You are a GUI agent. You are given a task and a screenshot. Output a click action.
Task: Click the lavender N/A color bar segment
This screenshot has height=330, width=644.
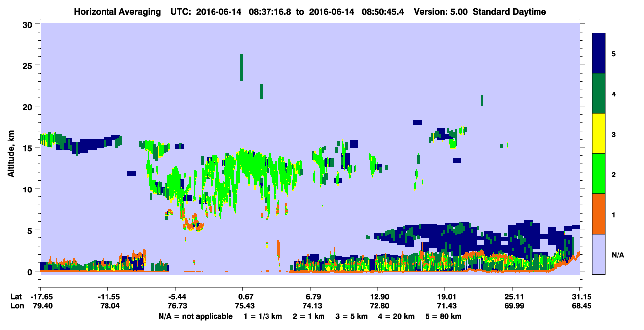pos(599,254)
